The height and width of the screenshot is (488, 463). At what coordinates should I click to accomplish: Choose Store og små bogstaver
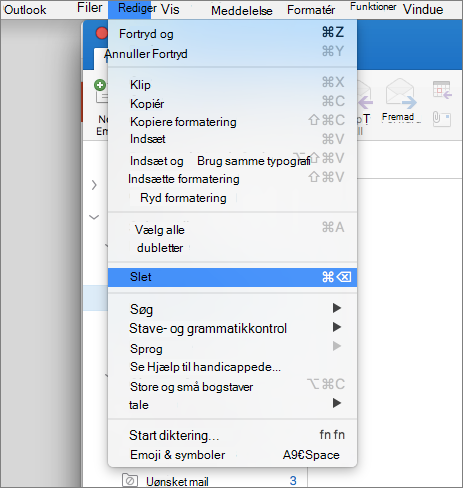click(232, 386)
